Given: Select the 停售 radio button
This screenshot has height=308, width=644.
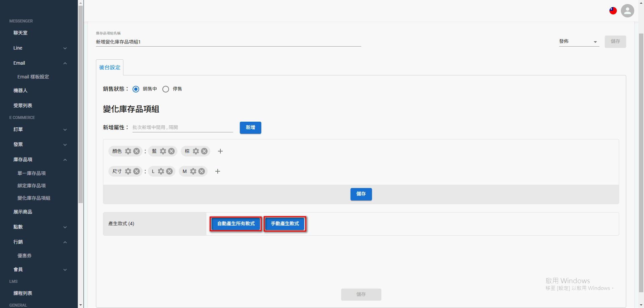Looking at the screenshot, I should pyautogui.click(x=166, y=89).
